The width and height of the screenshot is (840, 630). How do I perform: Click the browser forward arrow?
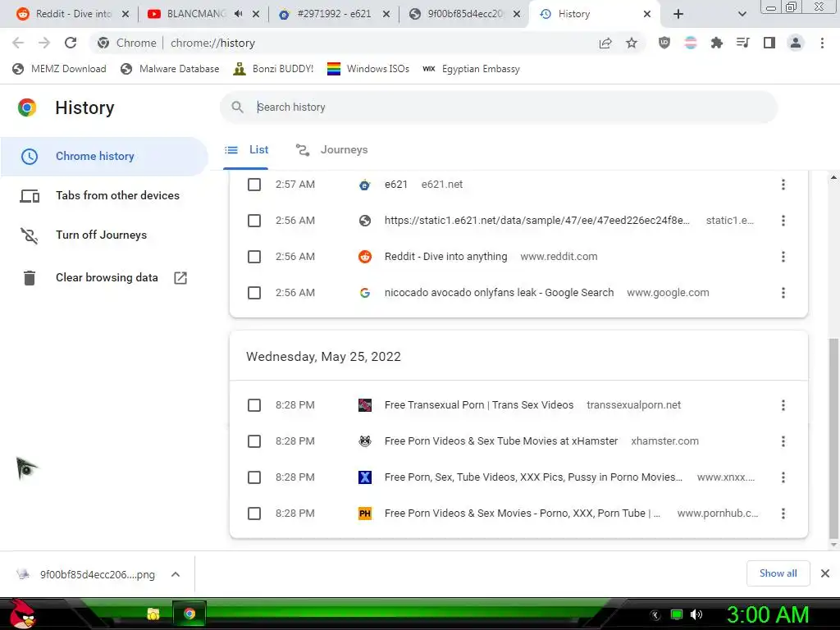tap(44, 43)
